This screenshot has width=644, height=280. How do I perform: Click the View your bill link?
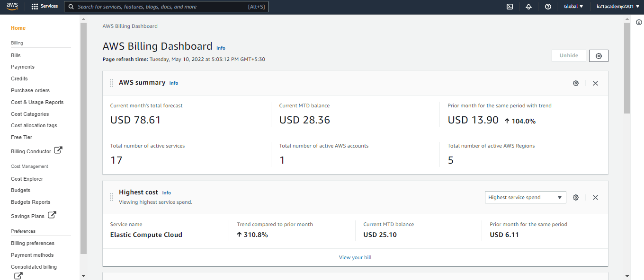(x=355, y=257)
